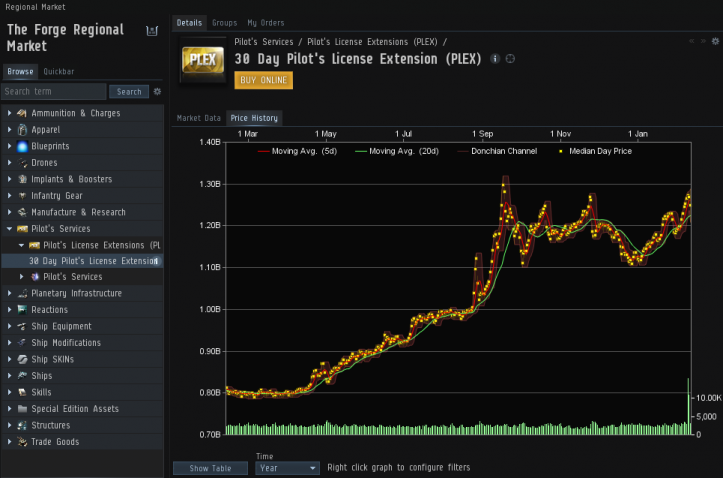Expand the Ammunition & Charges category

click(x=9, y=113)
